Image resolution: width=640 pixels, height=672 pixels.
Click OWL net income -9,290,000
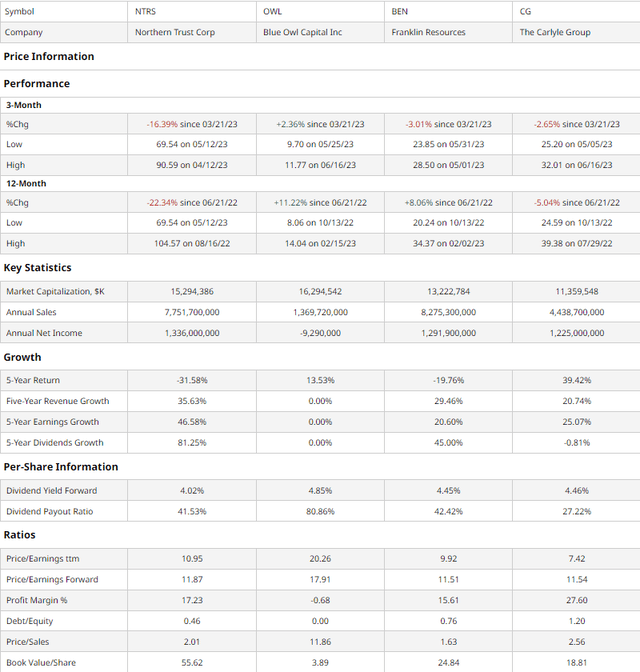pyautogui.click(x=320, y=333)
